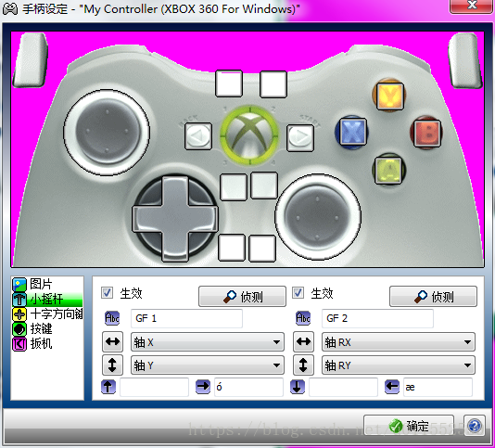This screenshot has width=495, height=448.
Task: Click the Abc label icon beside GF 1
Action: coord(112,318)
